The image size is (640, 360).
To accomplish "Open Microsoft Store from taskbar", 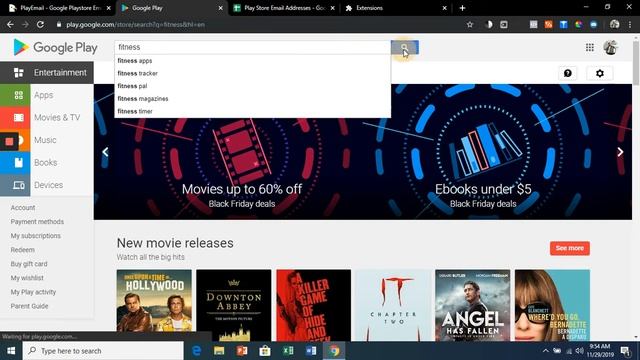I will tap(265, 351).
